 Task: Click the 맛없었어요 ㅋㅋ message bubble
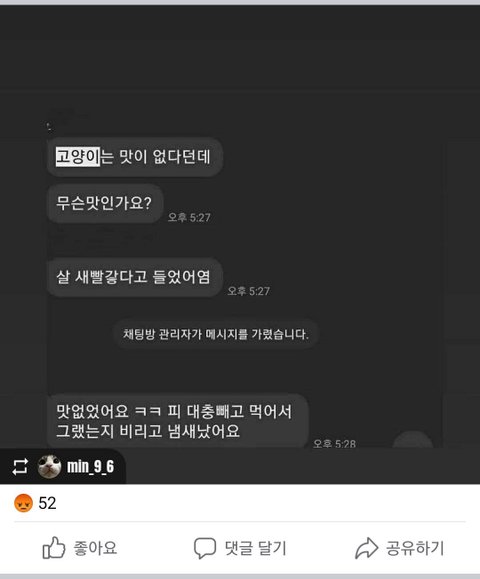pos(178,421)
